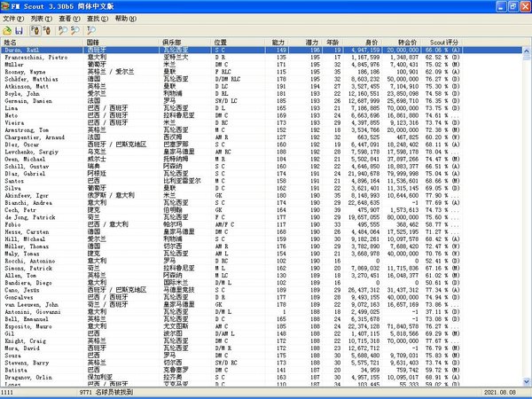
Task: Click the Open file toolbar icon
Action: click(7, 30)
